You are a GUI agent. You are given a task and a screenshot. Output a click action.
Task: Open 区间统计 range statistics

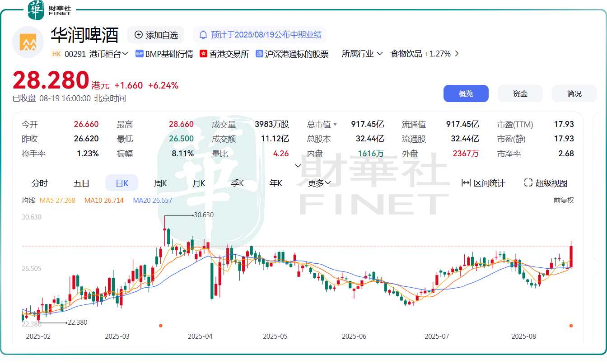tap(483, 183)
